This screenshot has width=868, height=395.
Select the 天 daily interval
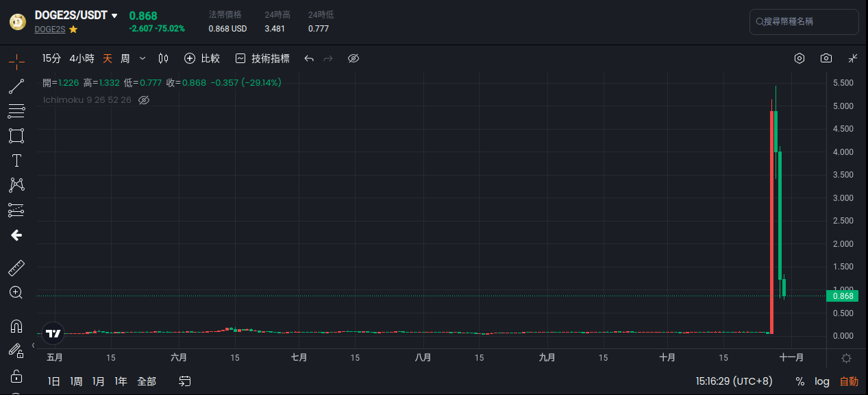coord(108,58)
